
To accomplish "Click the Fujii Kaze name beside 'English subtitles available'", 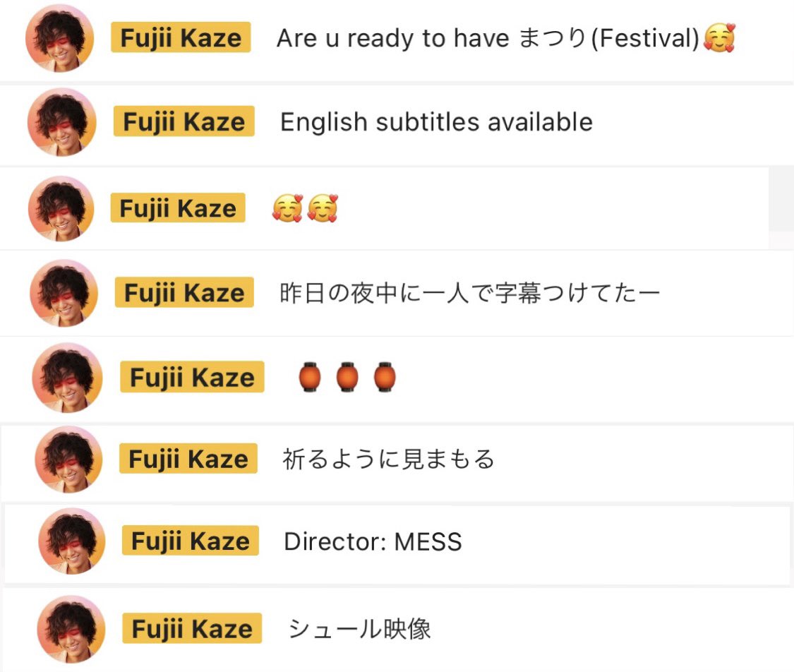I will pyautogui.click(x=184, y=122).
